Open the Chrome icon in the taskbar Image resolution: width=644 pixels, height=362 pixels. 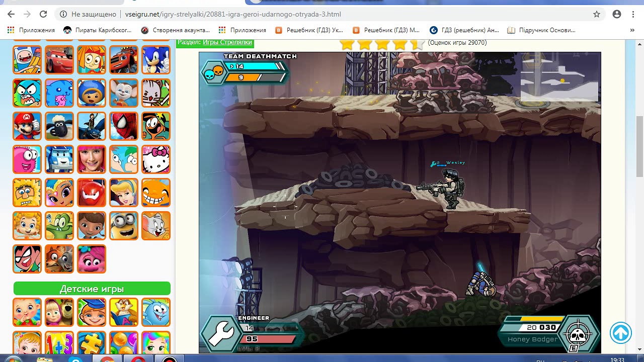(x=106, y=359)
